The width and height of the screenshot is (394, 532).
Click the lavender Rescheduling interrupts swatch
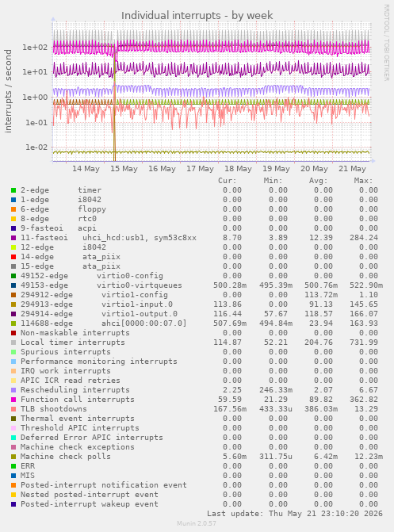(x=13, y=390)
